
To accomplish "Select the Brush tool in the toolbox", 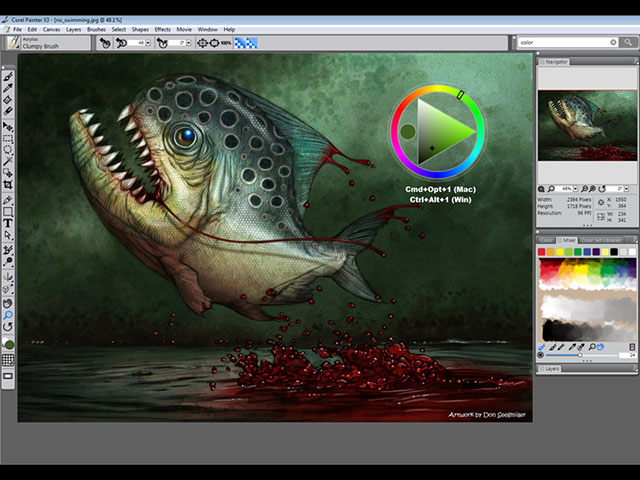I will (x=8, y=76).
